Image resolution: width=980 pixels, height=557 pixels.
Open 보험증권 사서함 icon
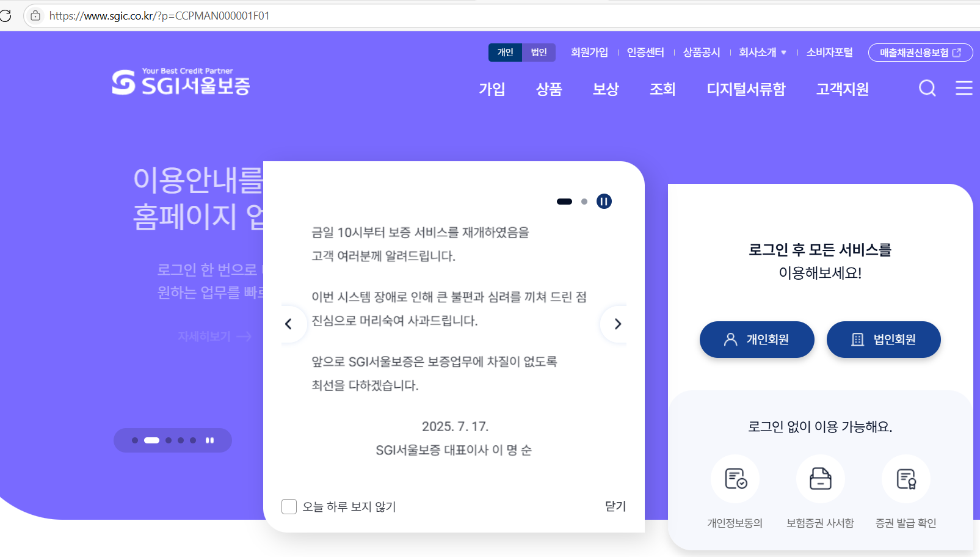[821, 479]
